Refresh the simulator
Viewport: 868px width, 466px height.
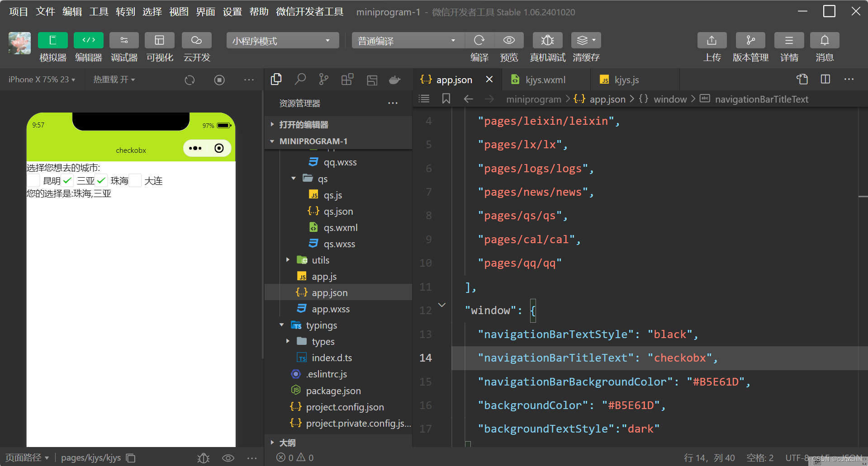[x=190, y=80]
